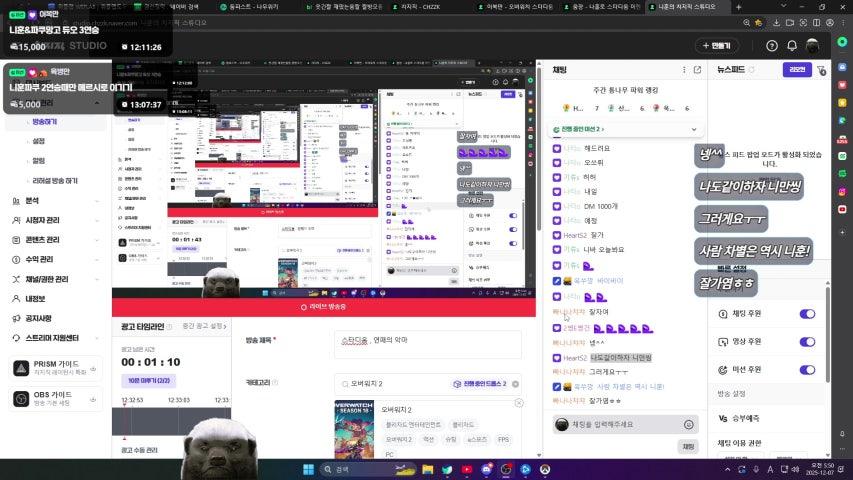Viewport: 853px width, 480px height.
Task: Click the + 만들기 button
Action: [716, 46]
